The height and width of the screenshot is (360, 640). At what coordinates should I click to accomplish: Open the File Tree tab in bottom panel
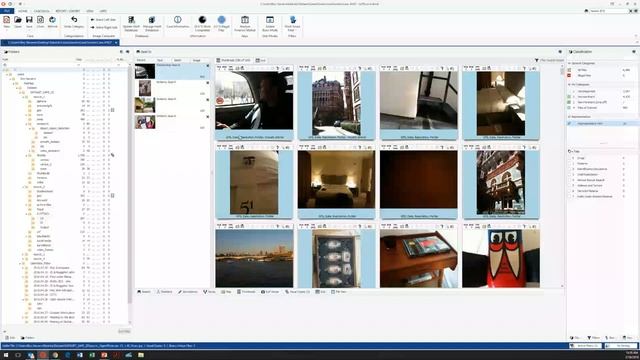339,292
